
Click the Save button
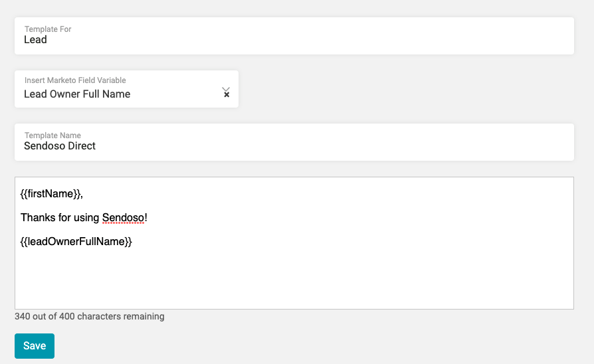[x=35, y=345]
